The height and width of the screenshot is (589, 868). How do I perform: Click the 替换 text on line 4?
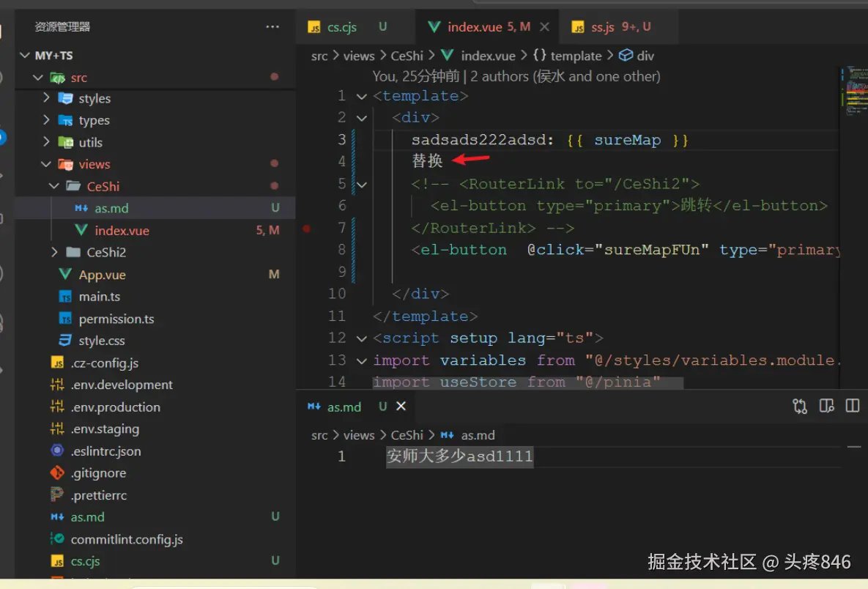(427, 161)
